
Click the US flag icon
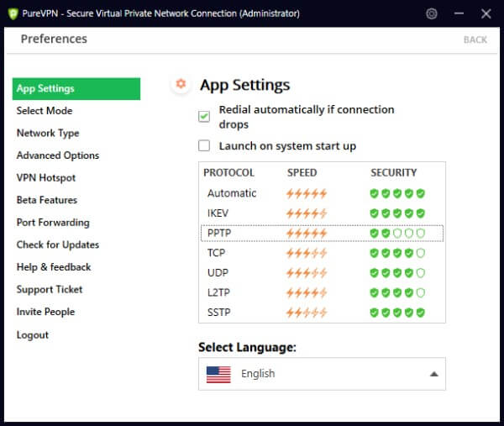[218, 375]
